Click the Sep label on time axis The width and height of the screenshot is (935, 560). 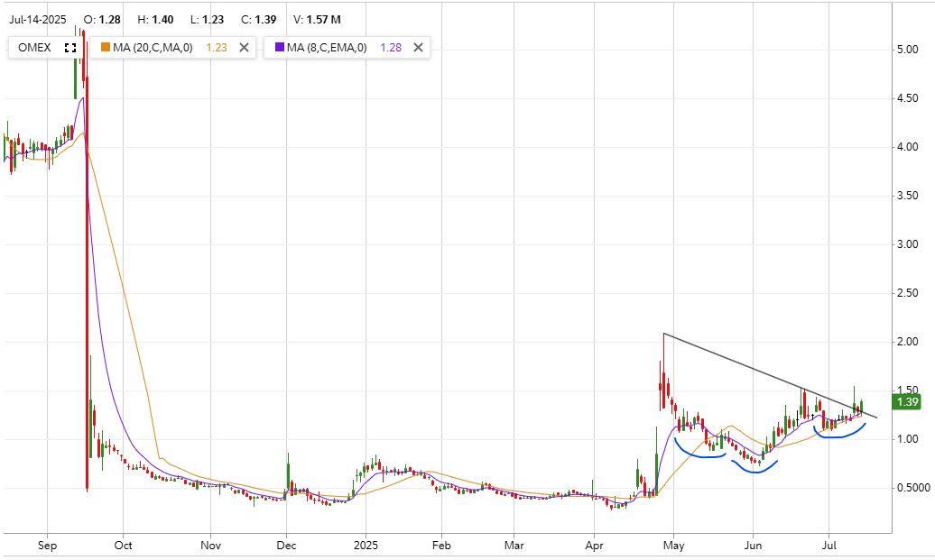point(47,545)
